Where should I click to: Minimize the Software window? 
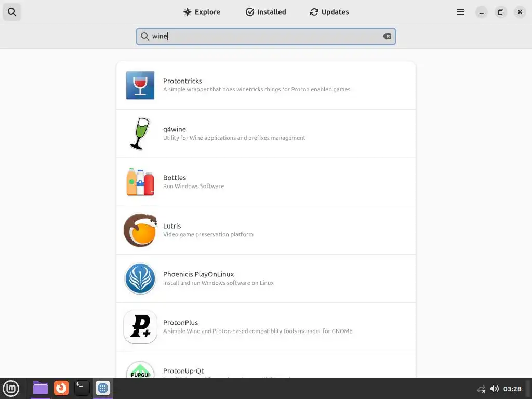481,12
